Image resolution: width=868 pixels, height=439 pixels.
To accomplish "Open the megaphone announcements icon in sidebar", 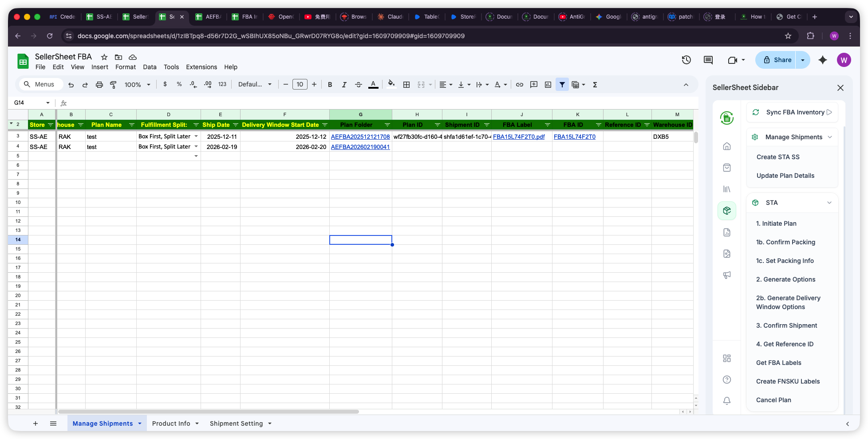I will (x=726, y=275).
